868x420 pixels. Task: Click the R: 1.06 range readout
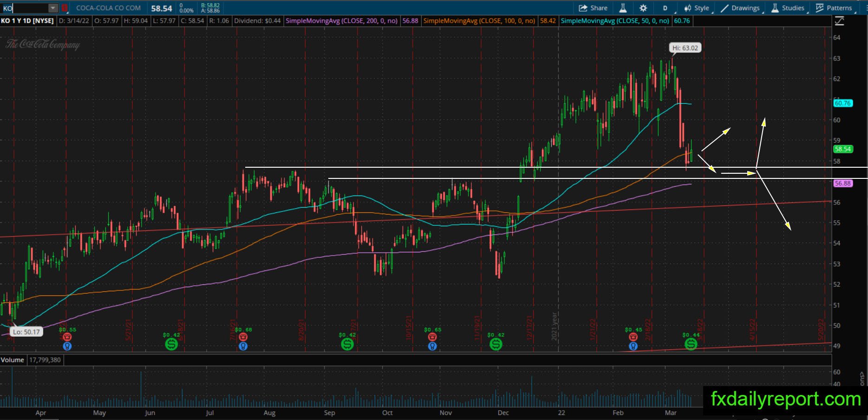(219, 21)
